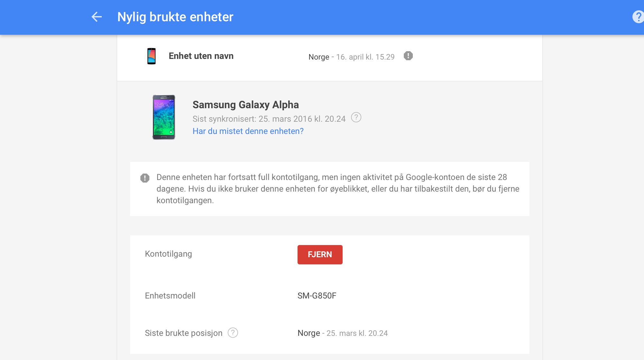Go back using the arrow icon
The height and width of the screenshot is (360, 644).
97,17
